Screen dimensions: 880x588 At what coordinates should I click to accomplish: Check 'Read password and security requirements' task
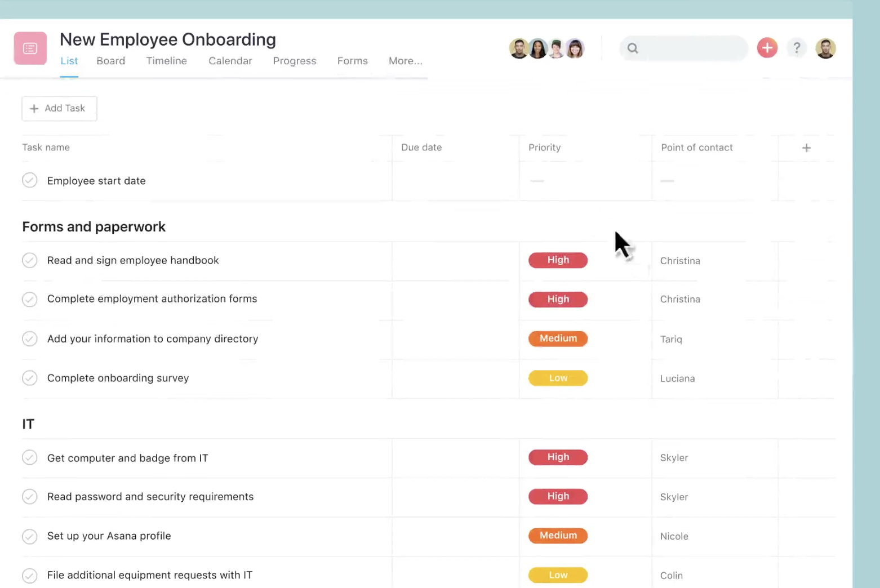[x=30, y=497]
